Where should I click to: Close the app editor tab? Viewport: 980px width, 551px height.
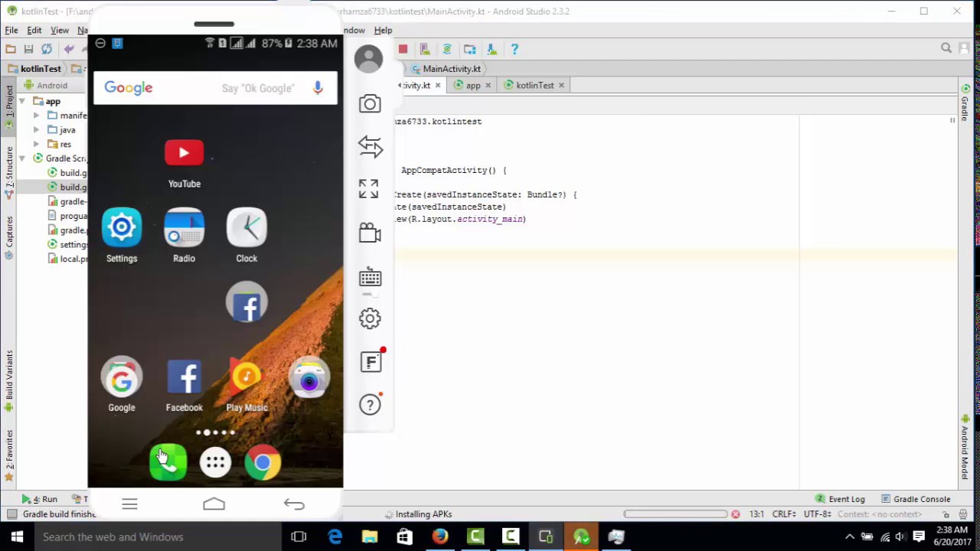tap(488, 86)
